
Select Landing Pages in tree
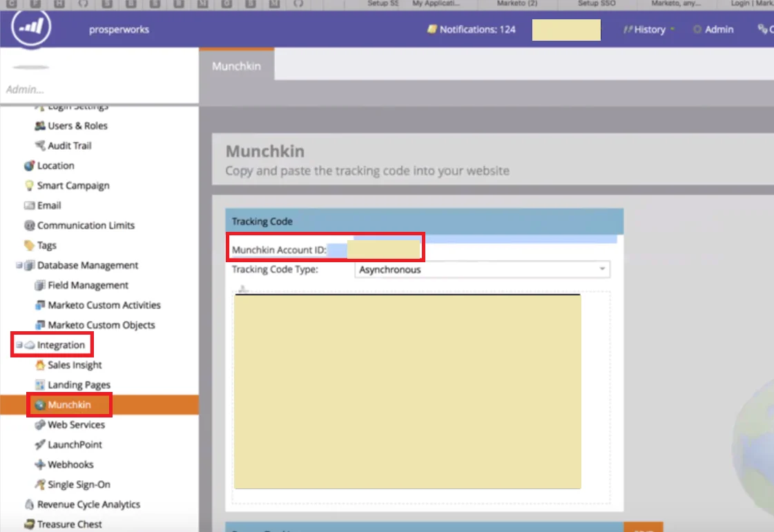[x=79, y=385]
